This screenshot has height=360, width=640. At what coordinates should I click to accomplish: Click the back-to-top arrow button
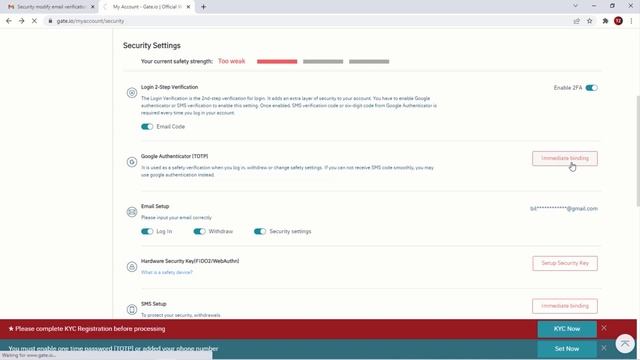coord(625,344)
